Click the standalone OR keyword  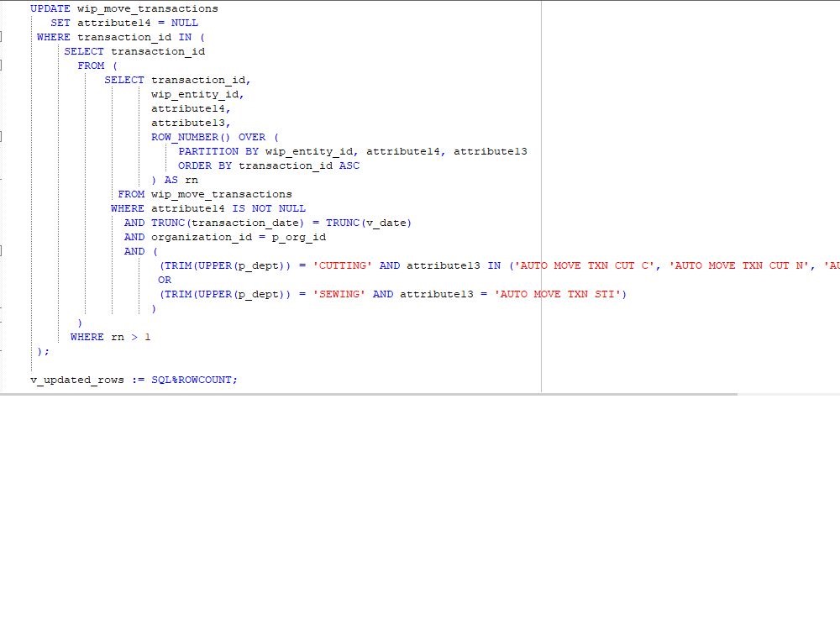tap(165, 280)
